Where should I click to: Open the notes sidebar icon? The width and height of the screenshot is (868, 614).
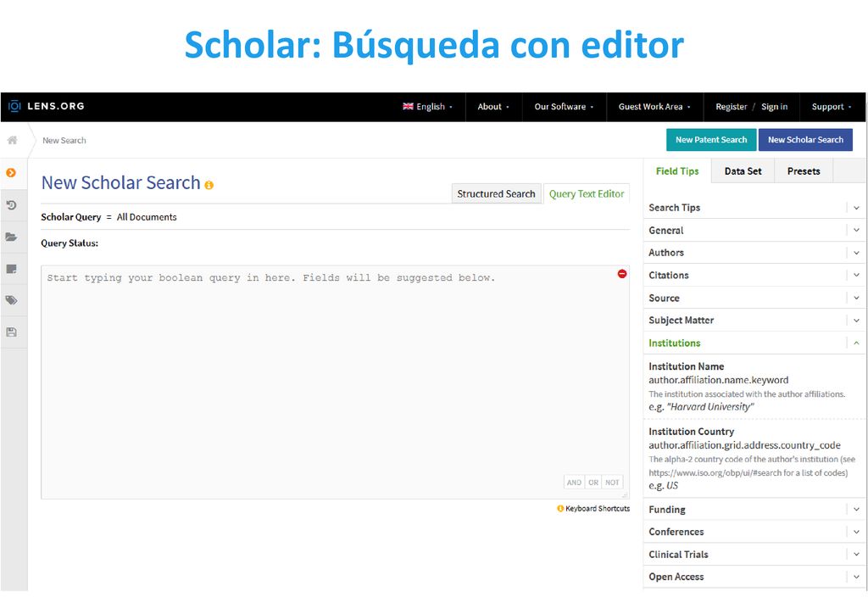pos(11,269)
